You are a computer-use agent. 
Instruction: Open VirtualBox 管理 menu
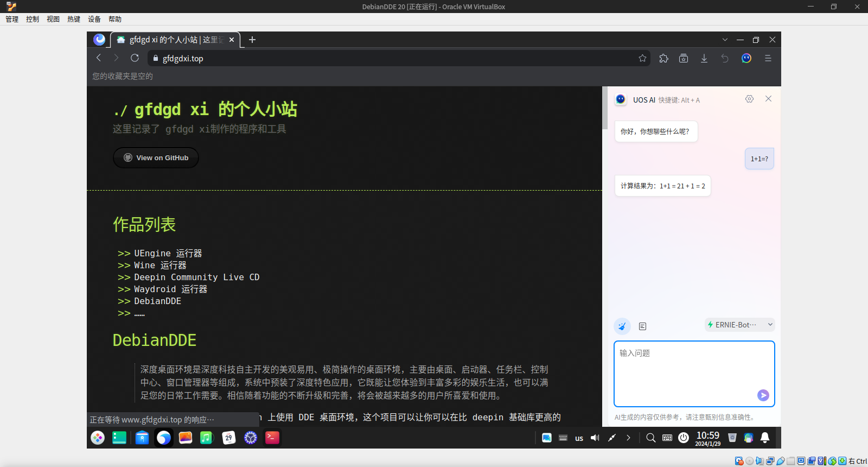tap(12, 19)
